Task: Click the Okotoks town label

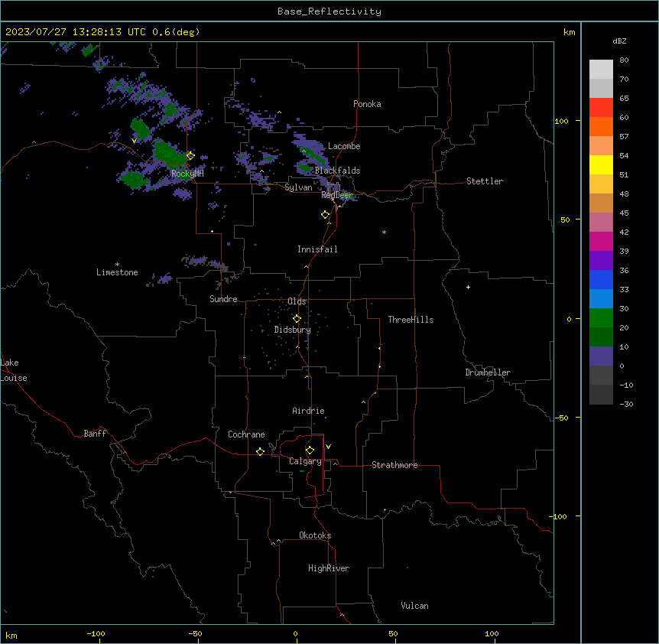Action: [x=315, y=535]
